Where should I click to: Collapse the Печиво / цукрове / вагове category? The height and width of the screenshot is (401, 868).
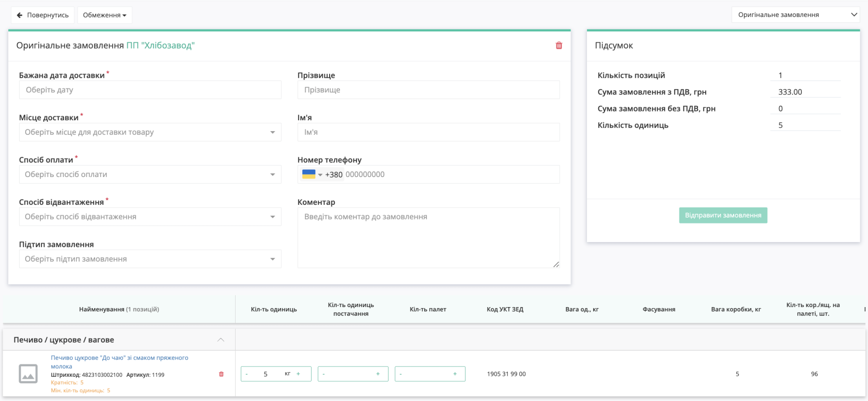[x=221, y=340]
